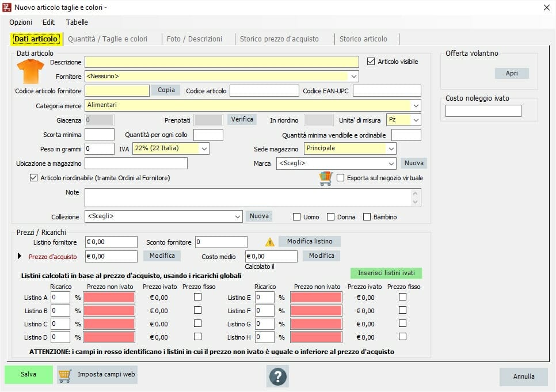This screenshot has width=556, height=392.
Task: Open the Unita' di misura dropdown
Action: [x=416, y=120]
